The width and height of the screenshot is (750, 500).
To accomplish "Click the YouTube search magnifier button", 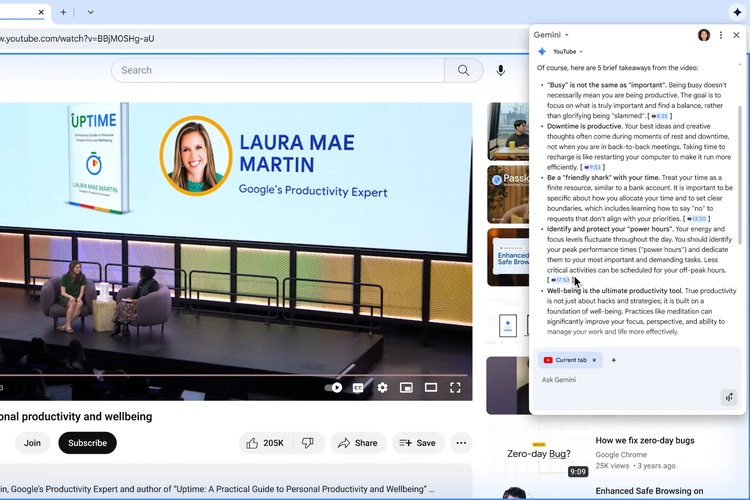I will click(463, 70).
